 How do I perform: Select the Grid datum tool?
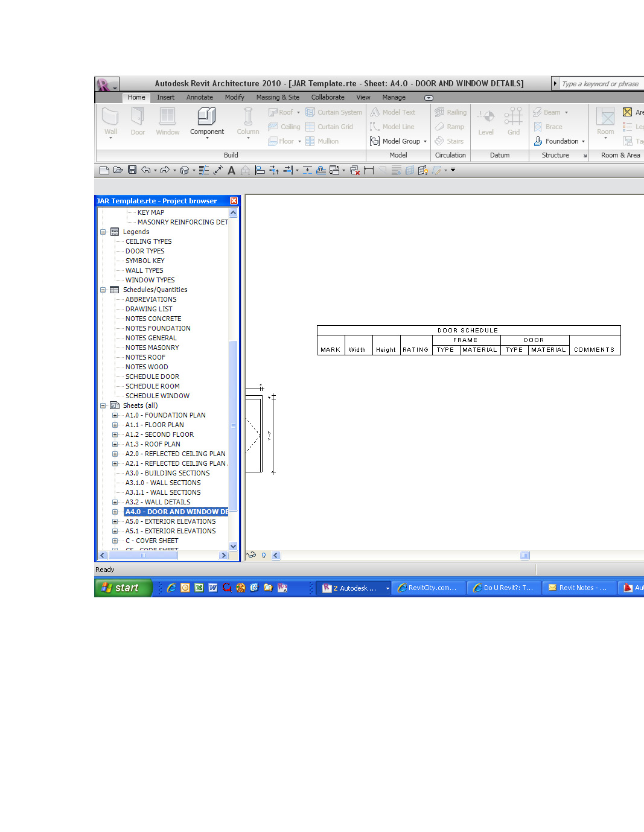tap(514, 122)
